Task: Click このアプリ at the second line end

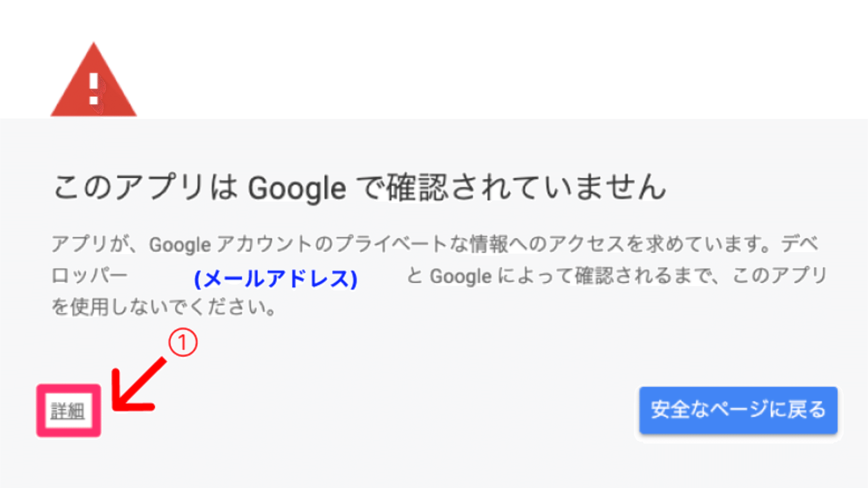Action: pyautogui.click(x=779, y=276)
